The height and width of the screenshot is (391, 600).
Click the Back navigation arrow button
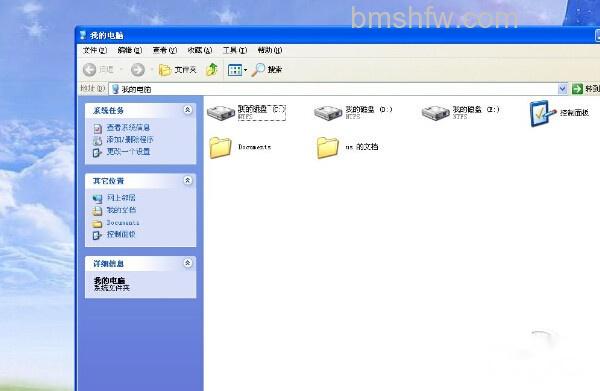click(90, 69)
